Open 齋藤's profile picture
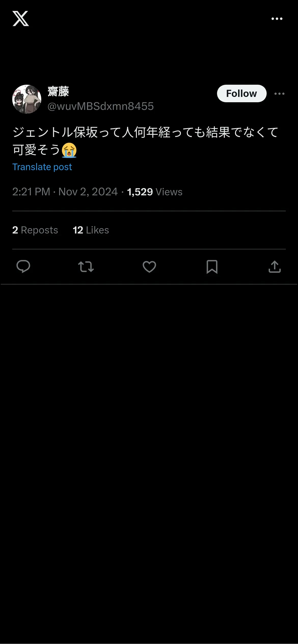This screenshot has height=644, width=298. tap(27, 99)
